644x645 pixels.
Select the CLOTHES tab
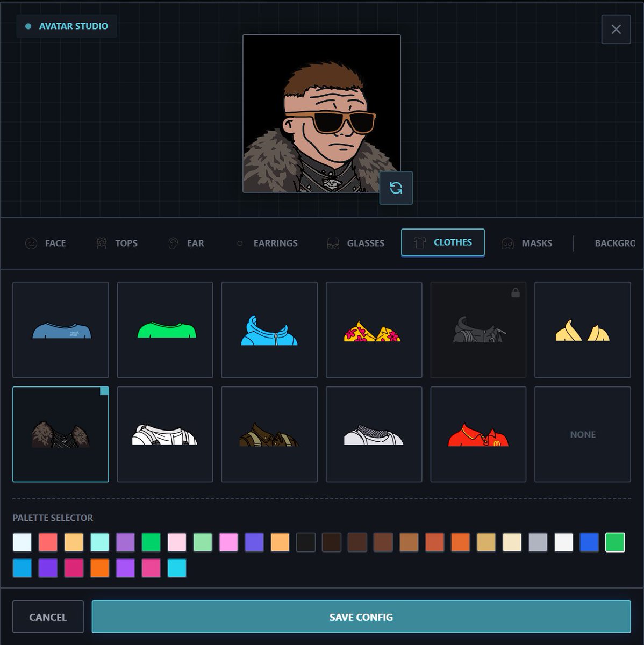click(442, 242)
